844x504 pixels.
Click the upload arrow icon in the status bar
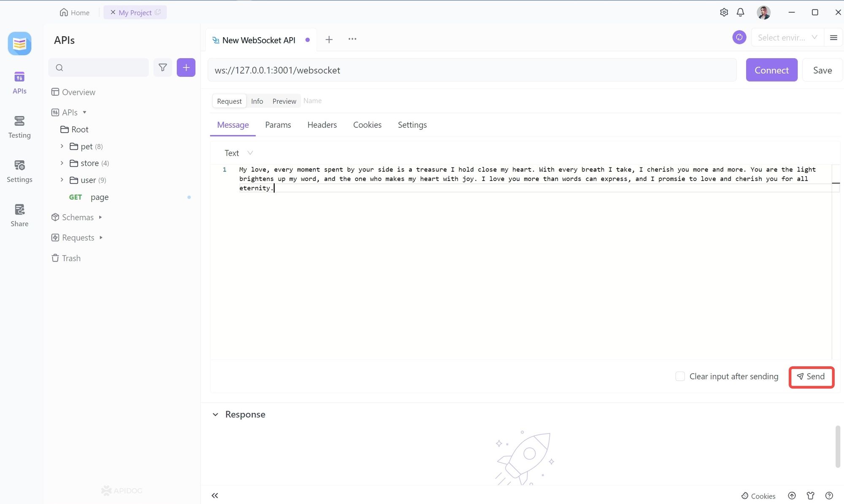792,496
